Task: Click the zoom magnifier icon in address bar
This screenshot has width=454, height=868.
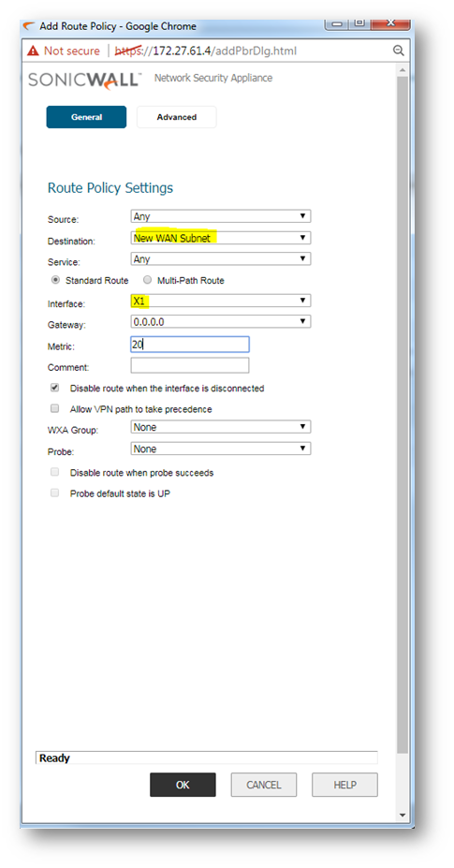Action: pyautogui.click(x=398, y=51)
